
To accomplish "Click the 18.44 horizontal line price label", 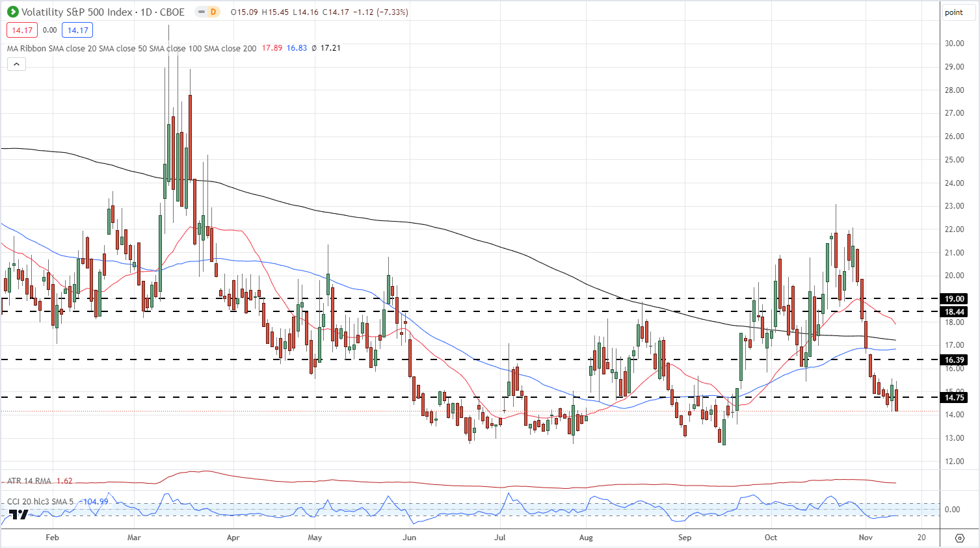I will 955,312.
